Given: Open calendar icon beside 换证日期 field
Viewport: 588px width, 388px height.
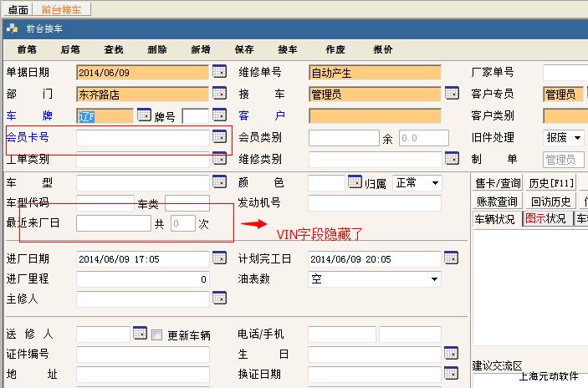Looking at the screenshot, I should coord(452,374).
